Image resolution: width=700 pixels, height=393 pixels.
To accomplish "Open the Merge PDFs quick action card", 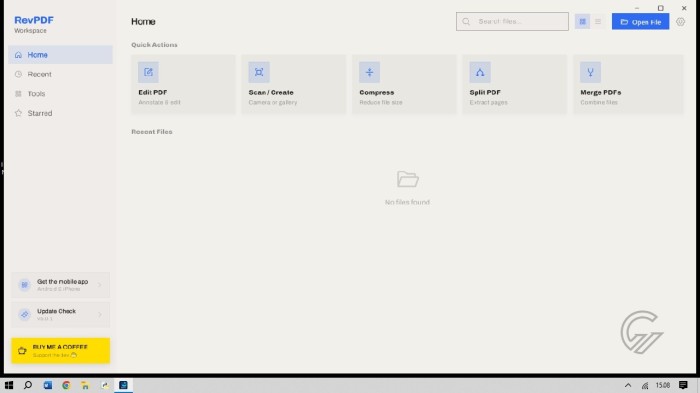I will 628,84.
